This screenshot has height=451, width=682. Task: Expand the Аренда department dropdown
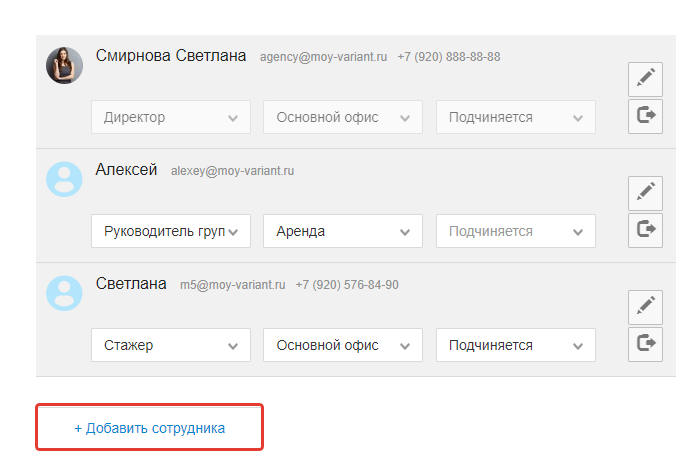(343, 231)
